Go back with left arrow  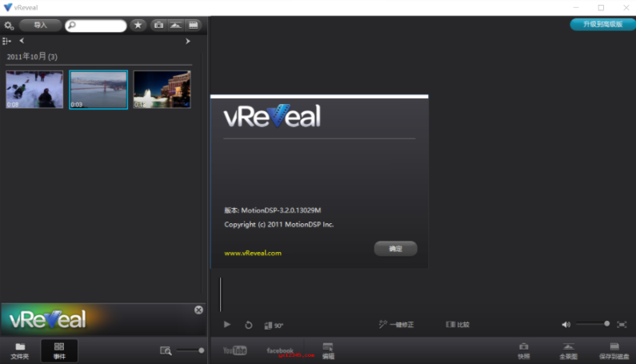pyautogui.click(x=22, y=41)
